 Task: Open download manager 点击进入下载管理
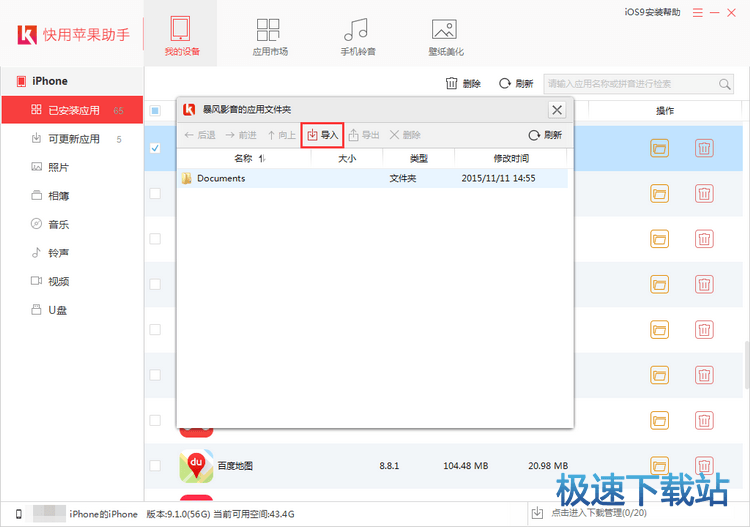click(x=589, y=513)
